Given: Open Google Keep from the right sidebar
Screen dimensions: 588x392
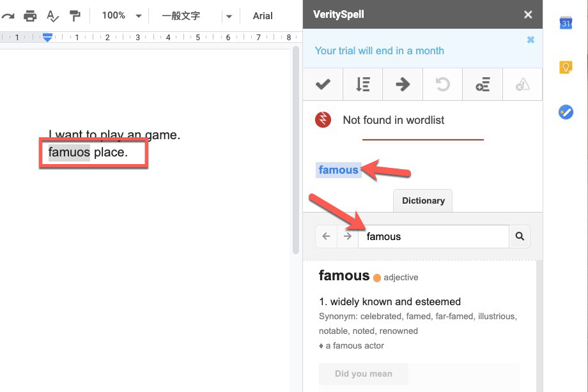Looking at the screenshot, I should (x=565, y=66).
